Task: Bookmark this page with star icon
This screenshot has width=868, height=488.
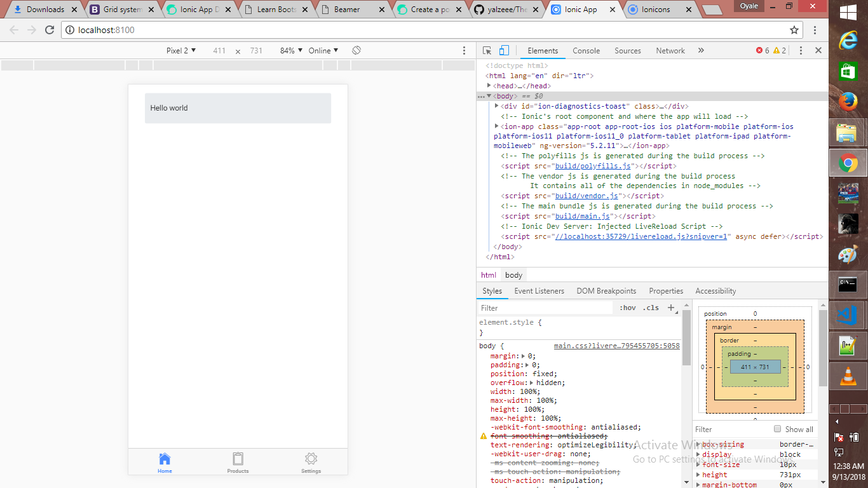Action: pos(794,30)
